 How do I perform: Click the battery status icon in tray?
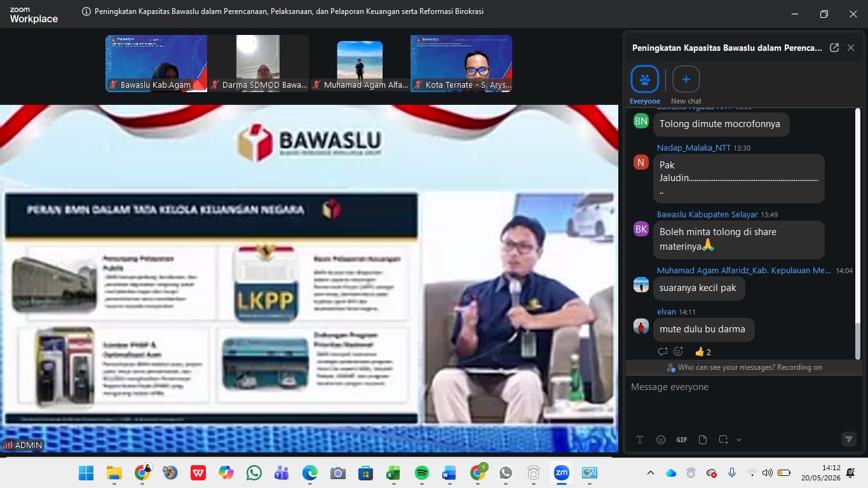pyautogui.click(x=784, y=473)
